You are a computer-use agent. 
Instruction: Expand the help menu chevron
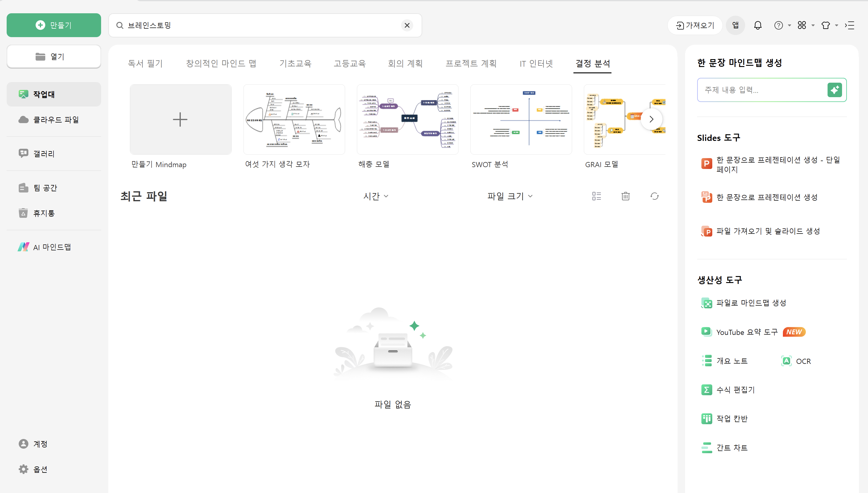tap(790, 25)
